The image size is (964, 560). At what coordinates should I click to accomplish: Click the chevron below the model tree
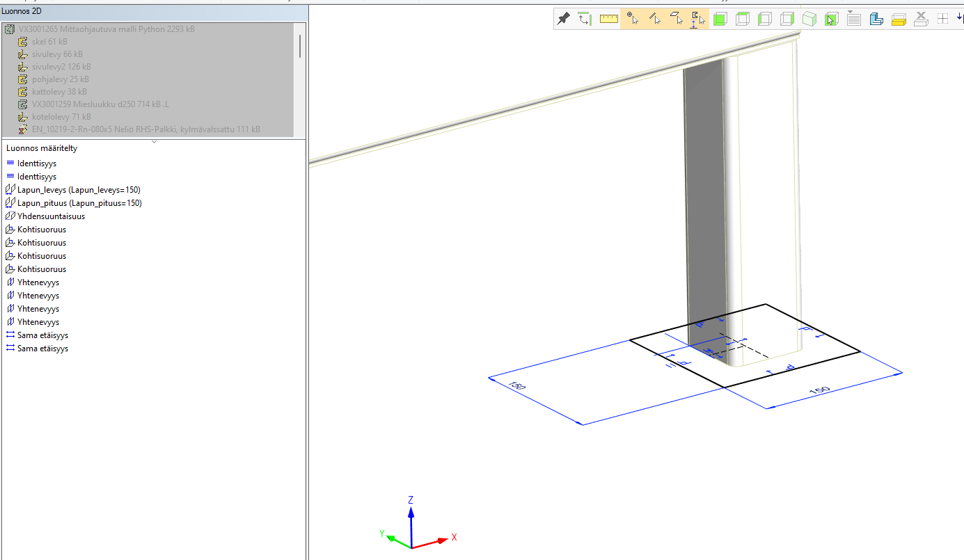pos(154,141)
